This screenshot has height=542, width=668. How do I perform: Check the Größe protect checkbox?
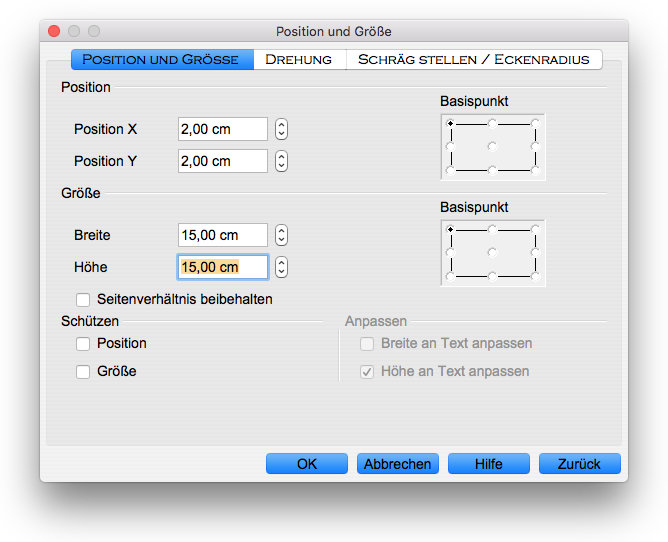pyautogui.click(x=83, y=372)
